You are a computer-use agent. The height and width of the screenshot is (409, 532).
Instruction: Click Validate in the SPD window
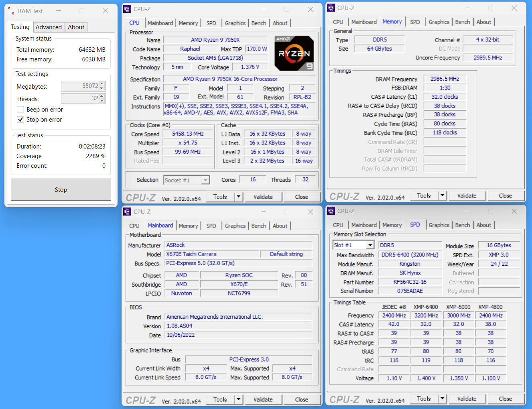click(x=467, y=399)
